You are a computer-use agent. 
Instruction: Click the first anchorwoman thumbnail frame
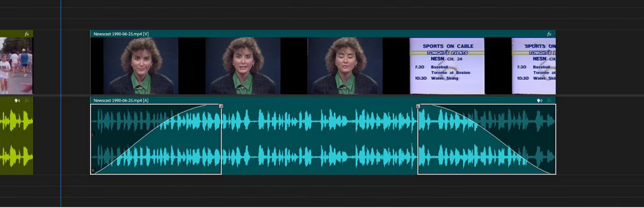pos(141,66)
